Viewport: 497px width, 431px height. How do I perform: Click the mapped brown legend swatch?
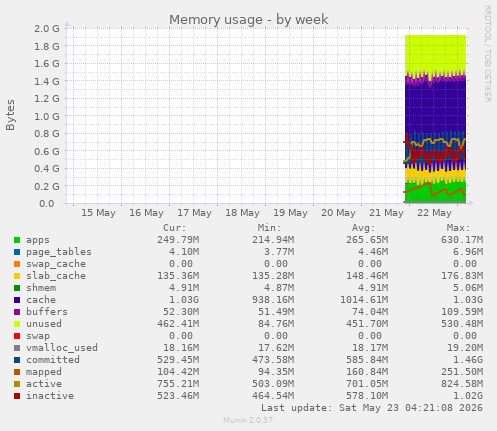click(x=17, y=372)
